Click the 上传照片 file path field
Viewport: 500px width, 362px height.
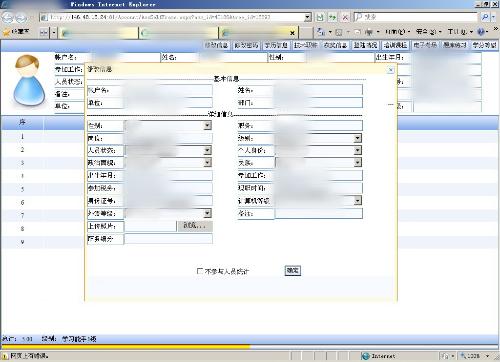click(x=150, y=226)
